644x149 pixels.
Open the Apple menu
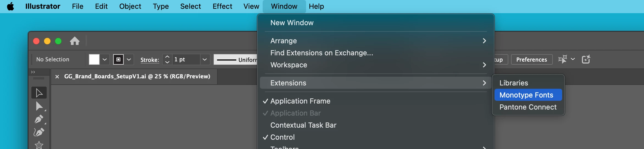click(x=10, y=6)
